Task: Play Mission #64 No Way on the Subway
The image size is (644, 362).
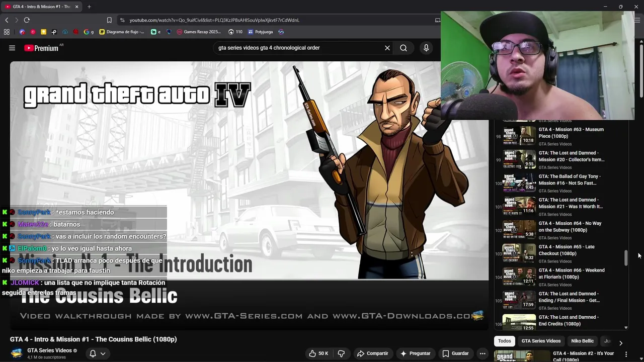Action: [558, 230]
